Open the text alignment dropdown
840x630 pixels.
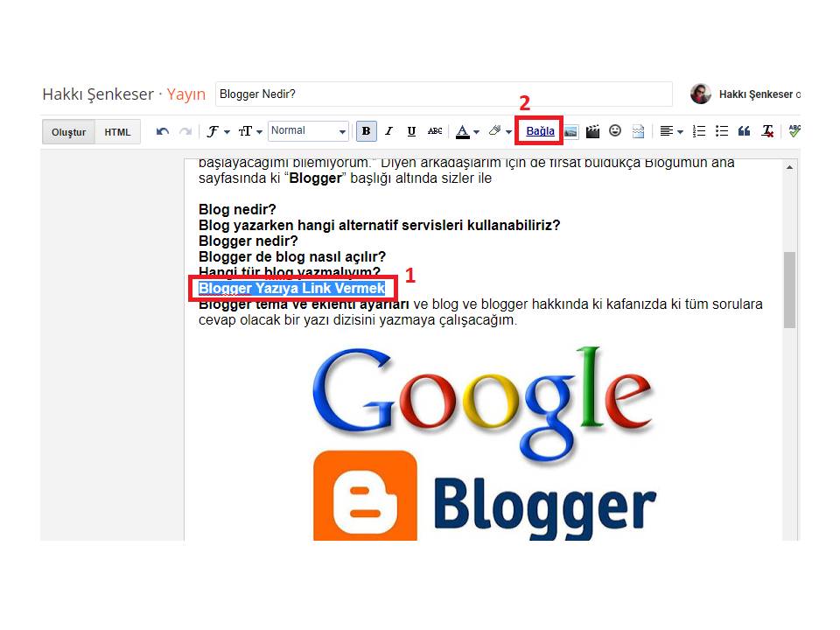[x=671, y=131]
